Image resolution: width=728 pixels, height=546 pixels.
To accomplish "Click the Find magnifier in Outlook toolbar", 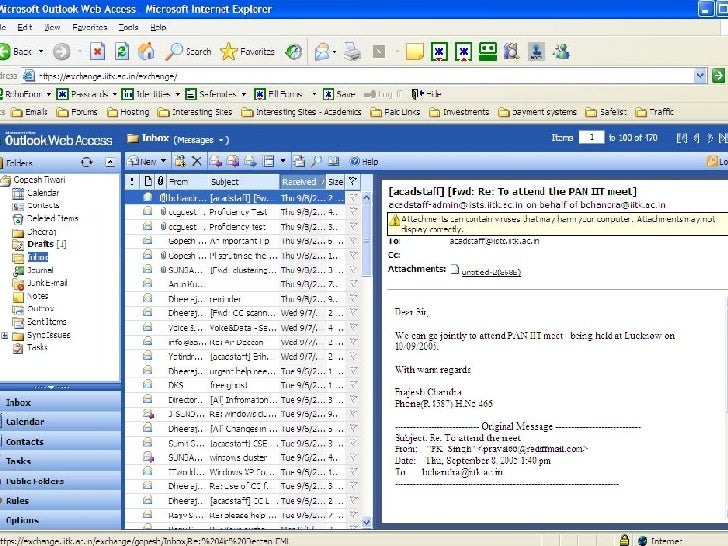I will point(316,162).
